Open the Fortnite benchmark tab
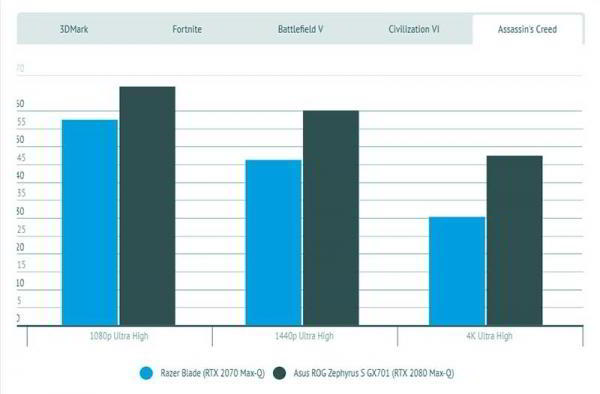Screen dimensions: 600x394 pyautogui.click(x=187, y=29)
